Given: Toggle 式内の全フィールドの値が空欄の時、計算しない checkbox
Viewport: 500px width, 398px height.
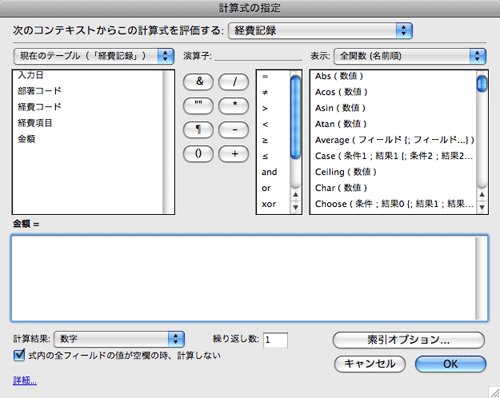Looking at the screenshot, I should (19, 355).
